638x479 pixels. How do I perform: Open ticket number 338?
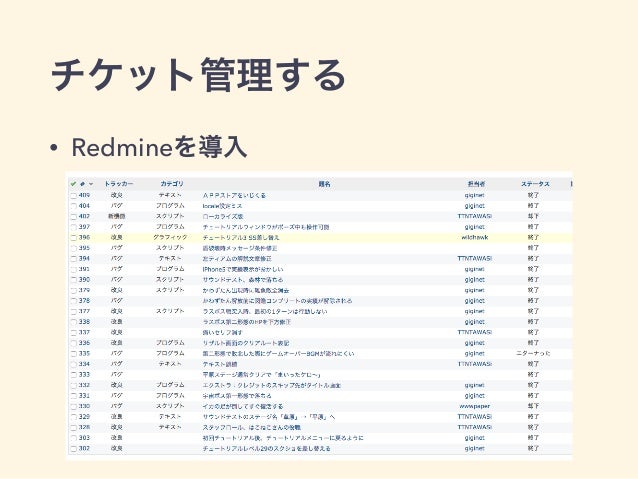[x=84, y=322]
